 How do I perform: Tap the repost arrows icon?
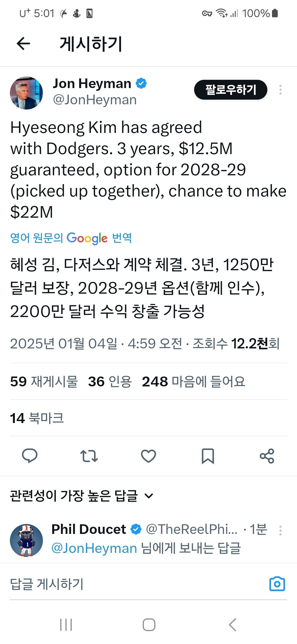pyautogui.click(x=89, y=456)
